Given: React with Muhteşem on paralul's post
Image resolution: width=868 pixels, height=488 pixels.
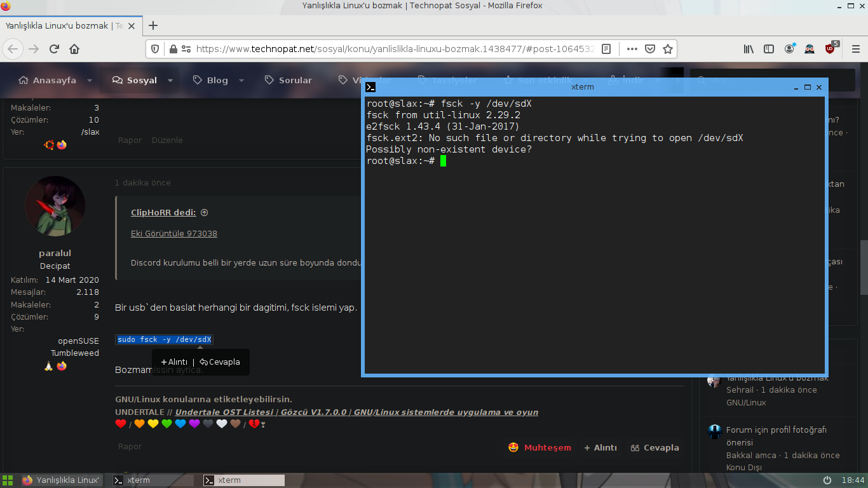Looking at the screenshot, I should click(540, 448).
